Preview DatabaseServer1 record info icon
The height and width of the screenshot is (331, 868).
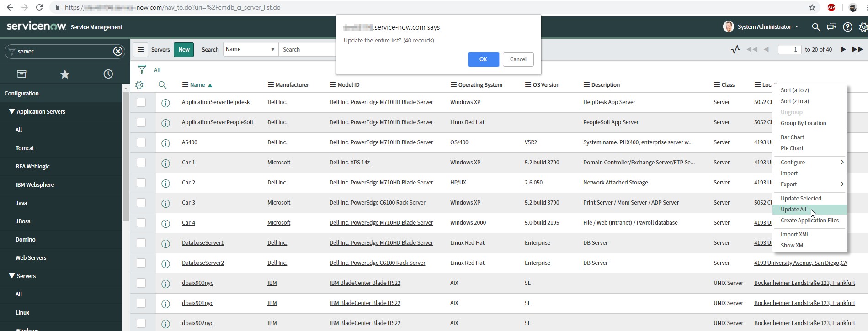coord(165,243)
